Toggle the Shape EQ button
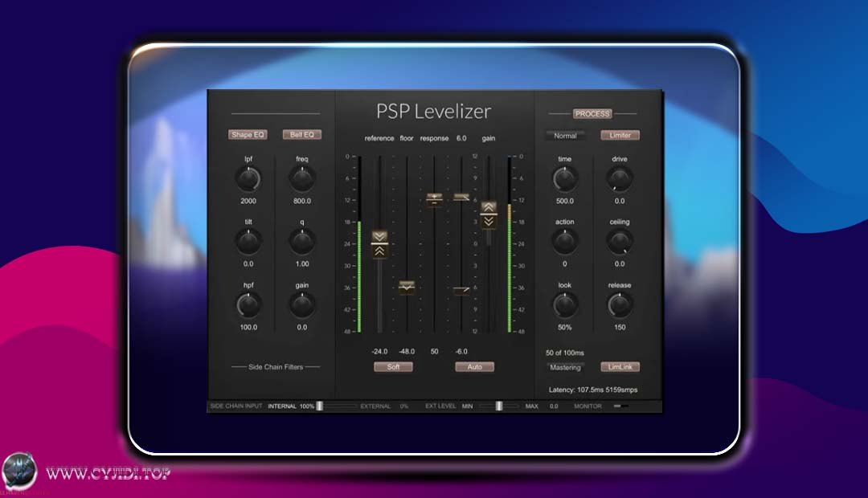868x498 pixels. click(248, 134)
